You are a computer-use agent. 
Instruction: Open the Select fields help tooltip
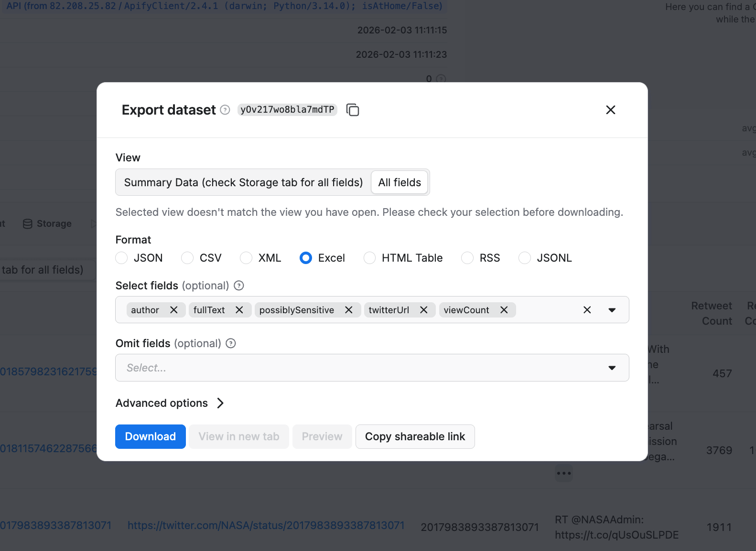(x=239, y=286)
